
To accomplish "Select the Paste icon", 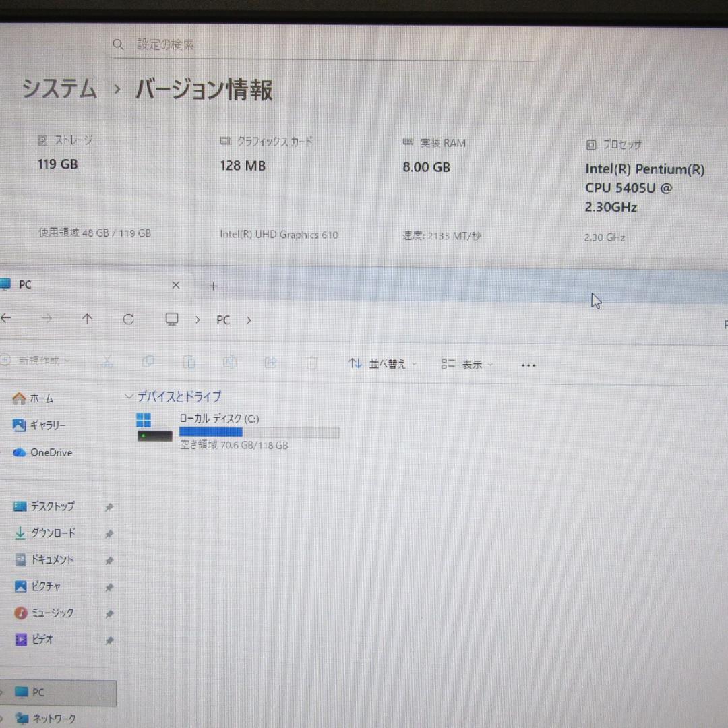I will (189, 362).
